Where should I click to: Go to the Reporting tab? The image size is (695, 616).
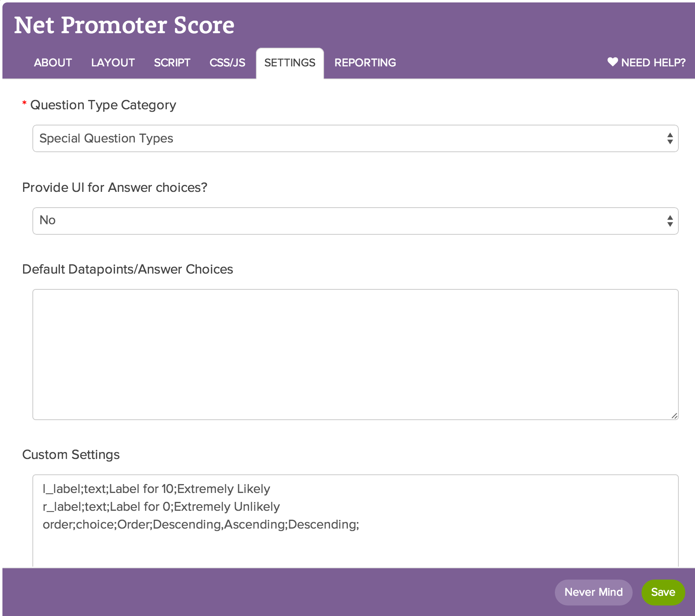click(365, 63)
